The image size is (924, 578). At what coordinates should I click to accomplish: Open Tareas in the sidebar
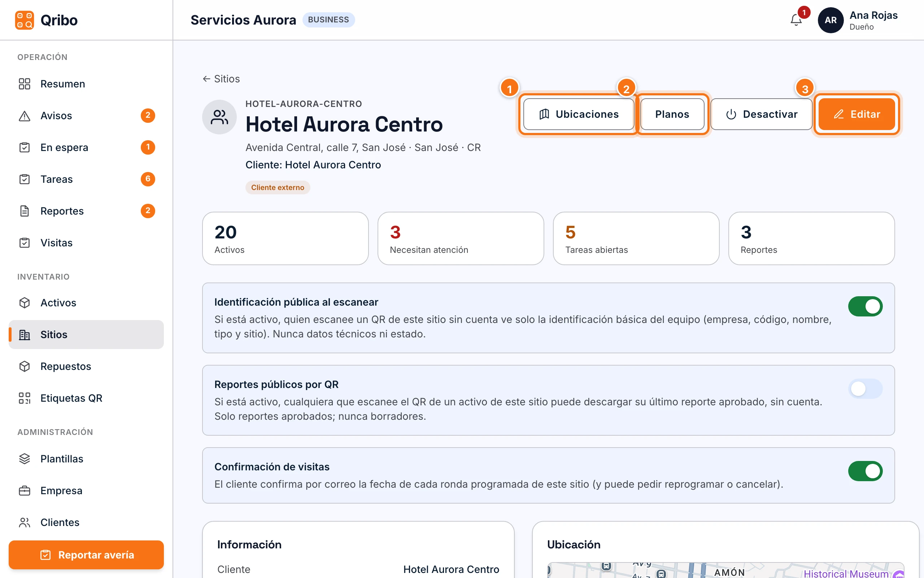(x=86, y=179)
